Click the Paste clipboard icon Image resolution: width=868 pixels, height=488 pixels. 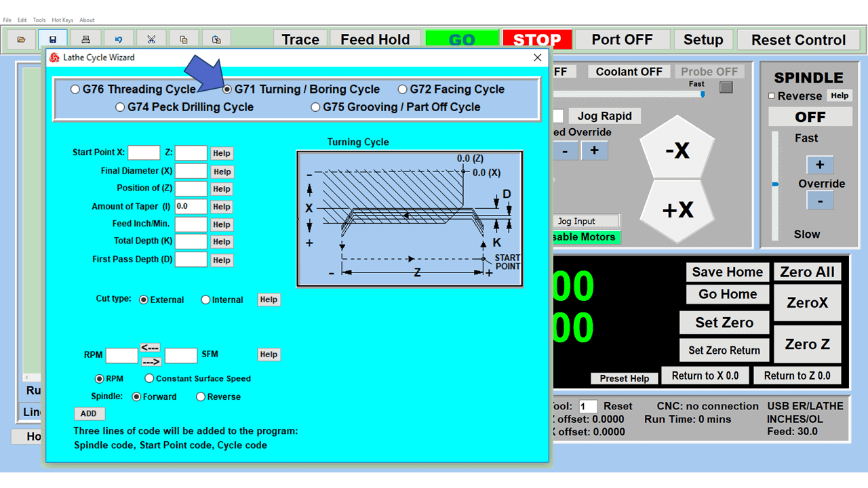(x=216, y=39)
